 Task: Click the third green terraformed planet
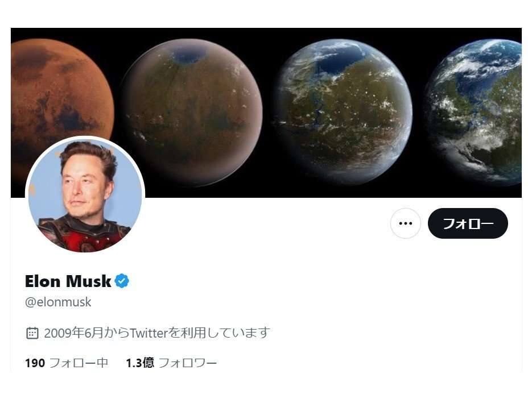point(343,111)
